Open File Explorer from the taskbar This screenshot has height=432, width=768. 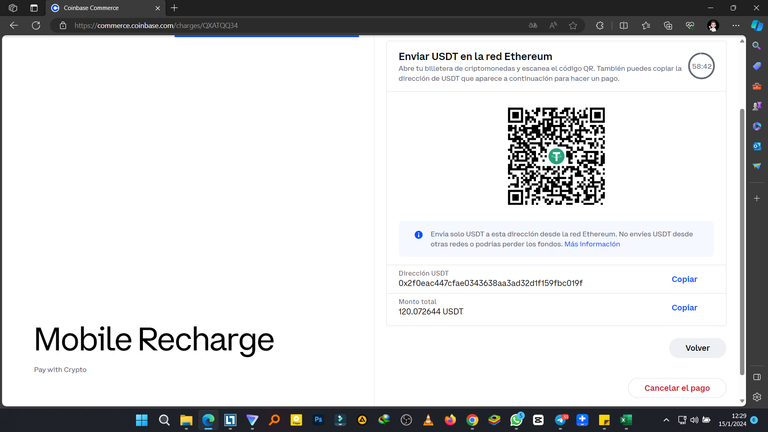pos(186,420)
